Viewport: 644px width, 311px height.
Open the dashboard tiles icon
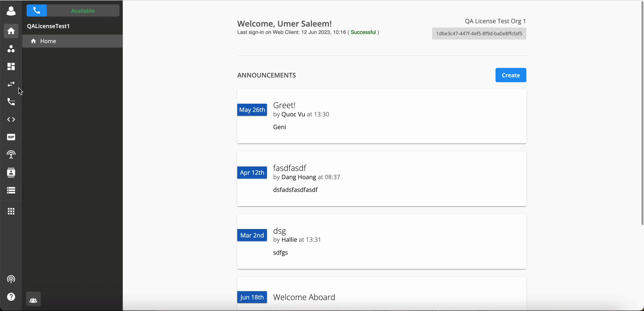tap(11, 66)
